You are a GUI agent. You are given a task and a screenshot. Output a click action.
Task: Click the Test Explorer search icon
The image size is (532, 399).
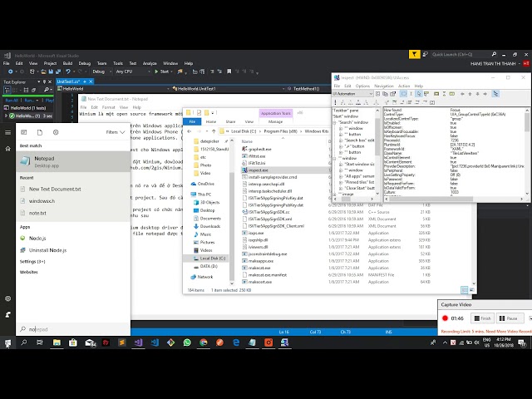[47, 90]
